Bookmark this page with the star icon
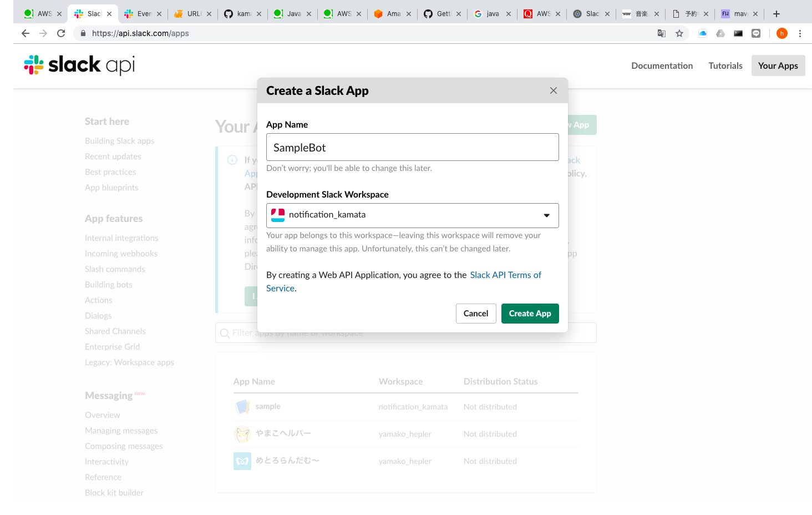The height and width of the screenshot is (515, 812). (x=679, y=33)
